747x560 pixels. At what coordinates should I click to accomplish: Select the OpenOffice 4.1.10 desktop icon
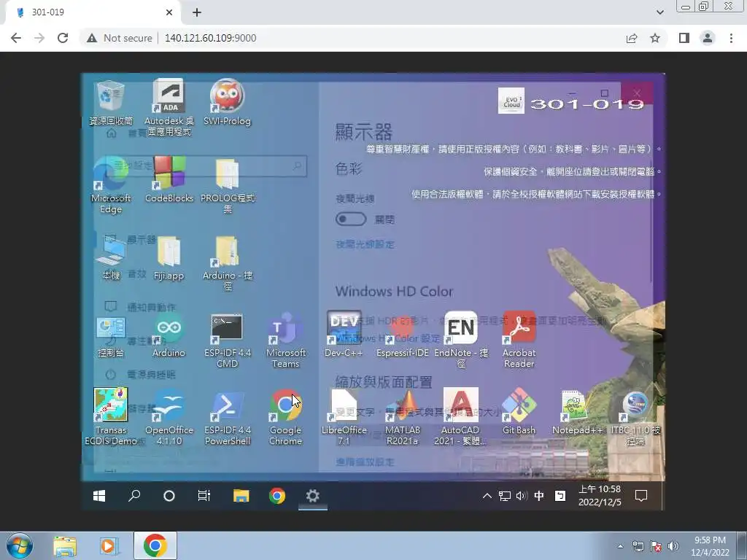(169, 417)
